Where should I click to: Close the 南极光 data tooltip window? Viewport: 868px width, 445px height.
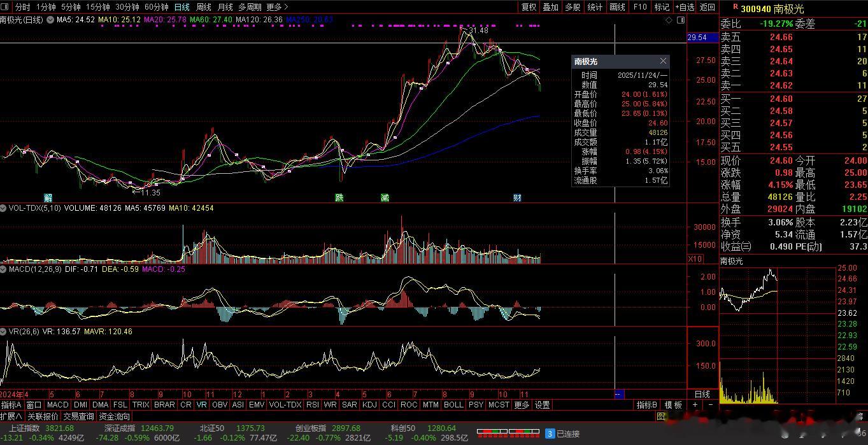point(663,61)
